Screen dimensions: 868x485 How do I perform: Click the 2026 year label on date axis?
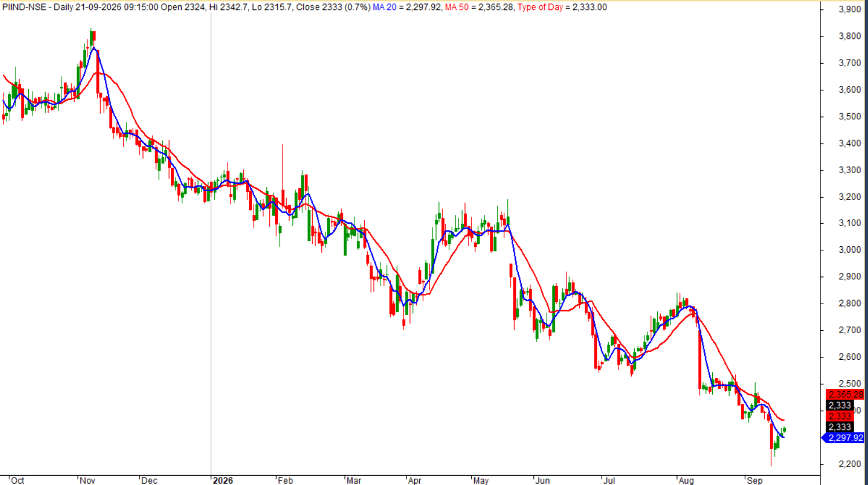pyautogui.click(x=223, y=480)
